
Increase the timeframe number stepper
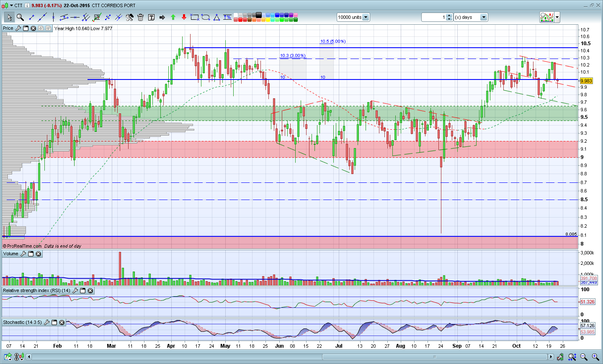tap(449, 15)
